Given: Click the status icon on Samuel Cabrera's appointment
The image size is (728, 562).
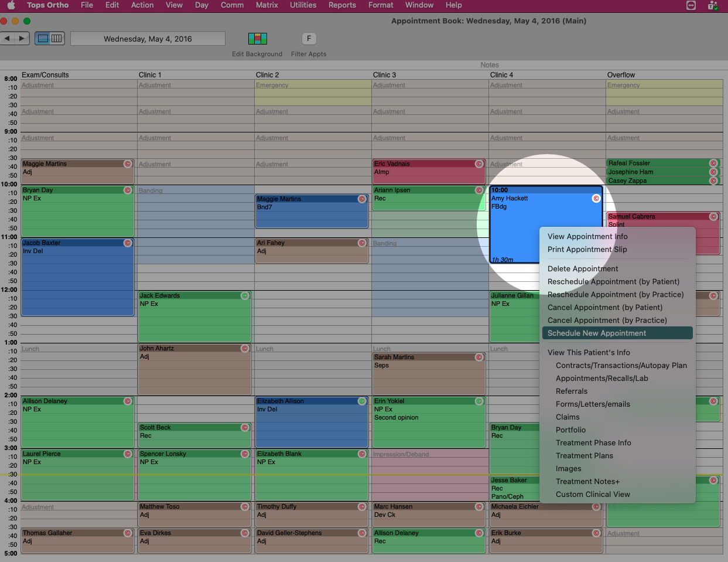Looking at the screenshot, I should (x=713, y=217).
